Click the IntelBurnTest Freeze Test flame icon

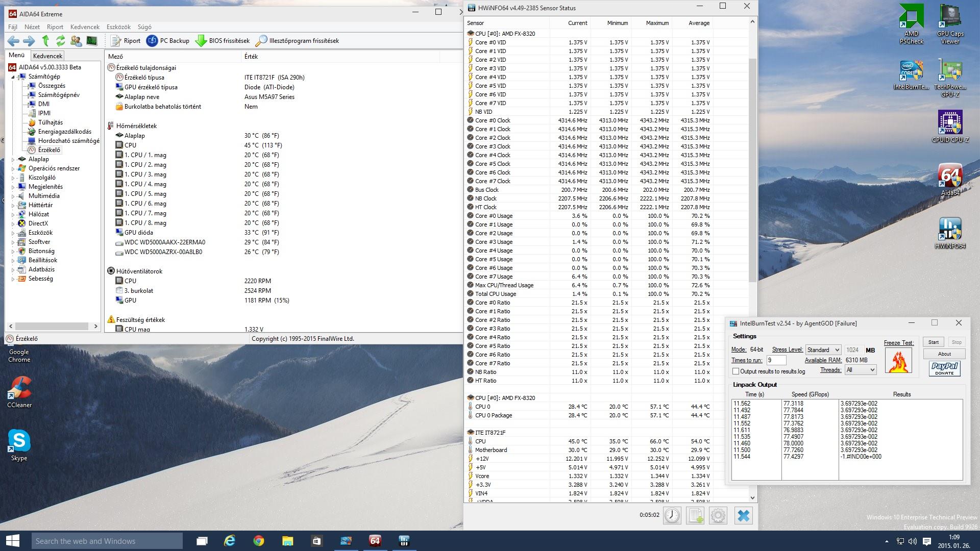[x=898, y=361]
